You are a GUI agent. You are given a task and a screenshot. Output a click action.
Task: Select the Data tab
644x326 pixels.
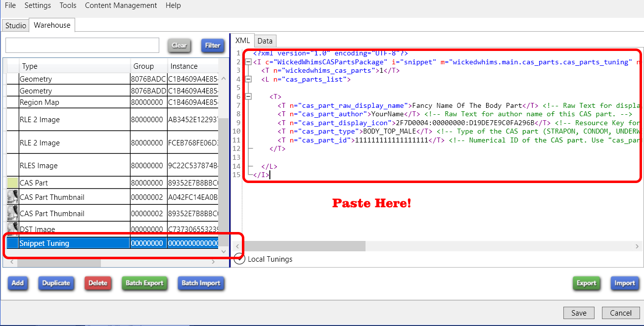pos(265,41)
